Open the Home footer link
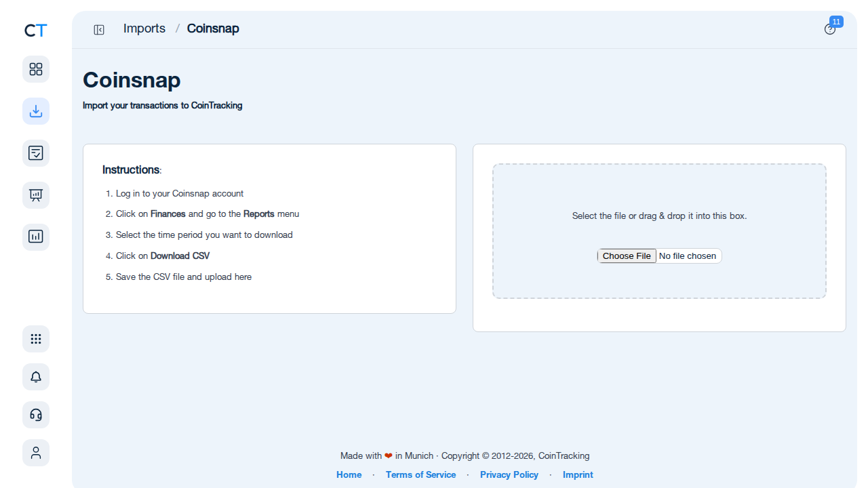Screen dimensions: 868x488 349,474
